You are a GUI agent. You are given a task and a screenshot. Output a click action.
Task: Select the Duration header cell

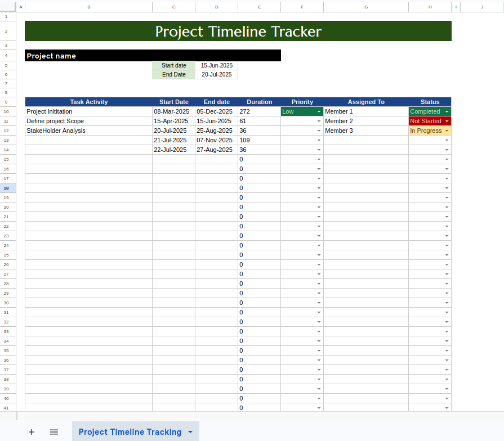pyautogui.click(x=260, y=102)
